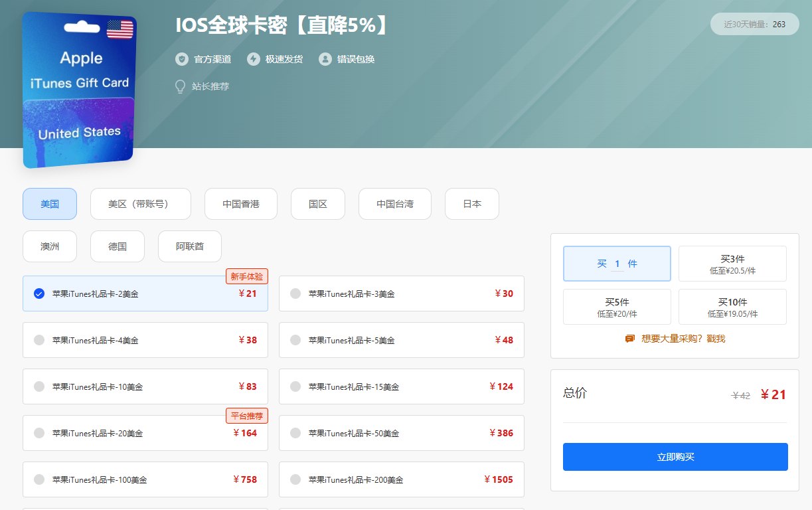The height and width of the screenshot is (510, 812).
Task: Select the 美国 region tab
Action: coord(50,204)
